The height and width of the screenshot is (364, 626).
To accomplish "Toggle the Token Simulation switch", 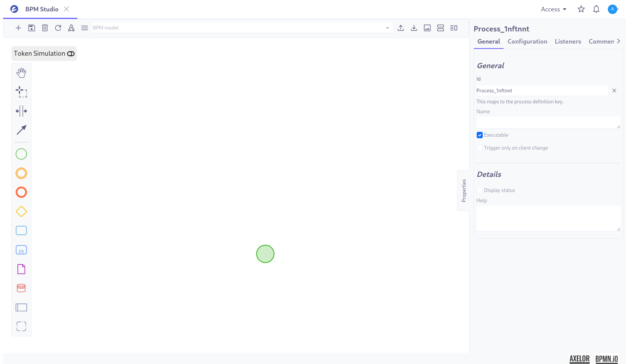I will point(71,54).
